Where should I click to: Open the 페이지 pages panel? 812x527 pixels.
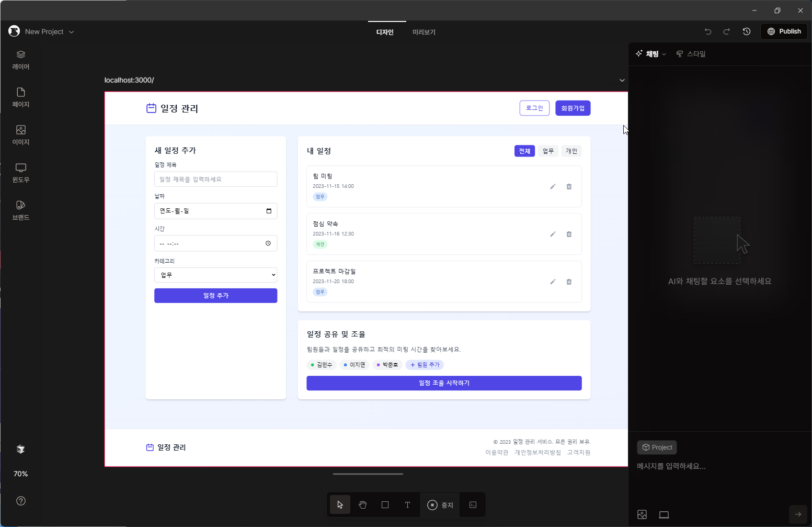click(x=21, y=98)
